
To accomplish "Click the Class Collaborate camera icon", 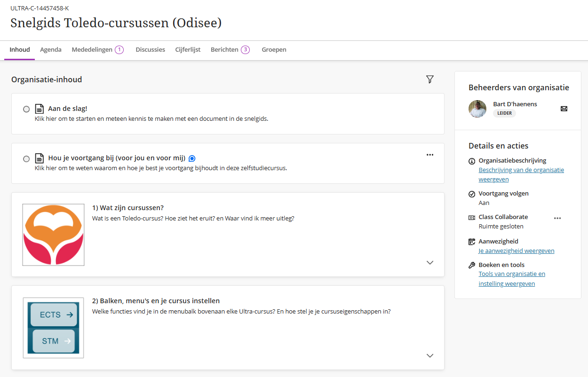I will tap(472, 218).
